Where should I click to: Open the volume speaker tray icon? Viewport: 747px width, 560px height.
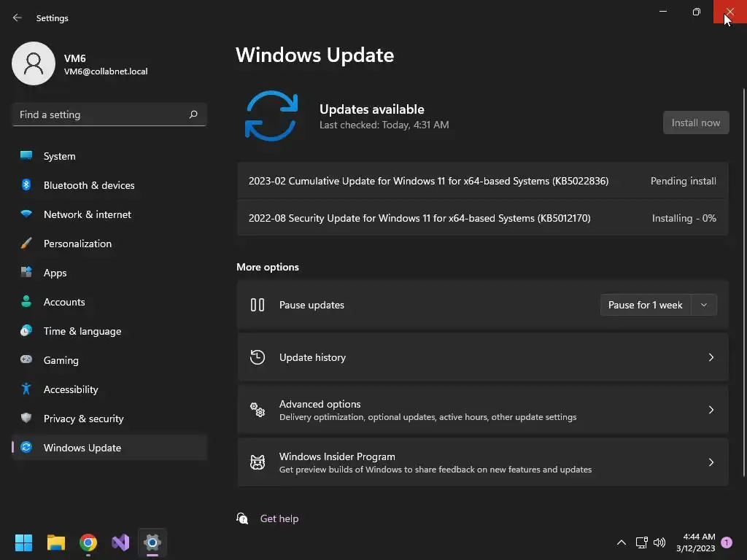(x=659, y=542)
